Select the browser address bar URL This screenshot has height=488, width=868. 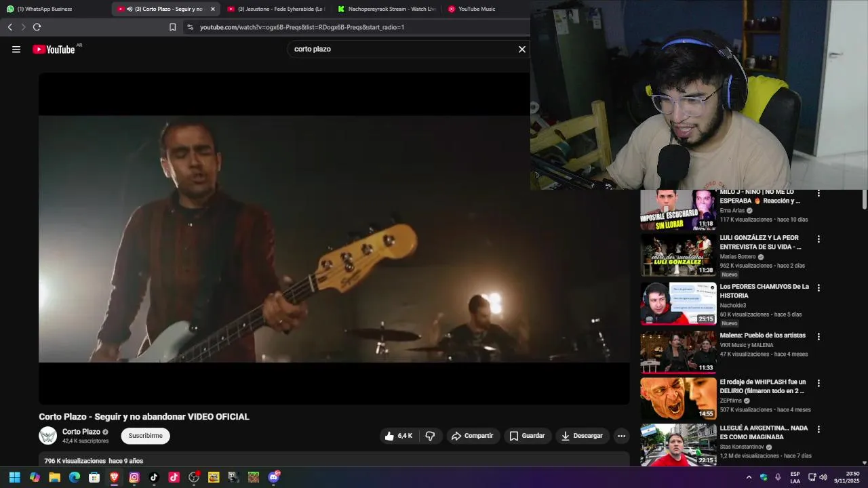tap(302, 27)
